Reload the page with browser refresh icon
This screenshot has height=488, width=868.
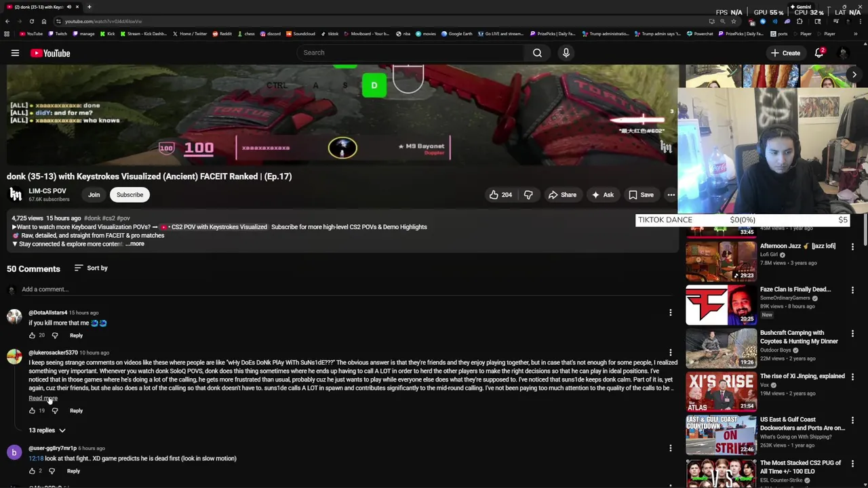(31, 21)
